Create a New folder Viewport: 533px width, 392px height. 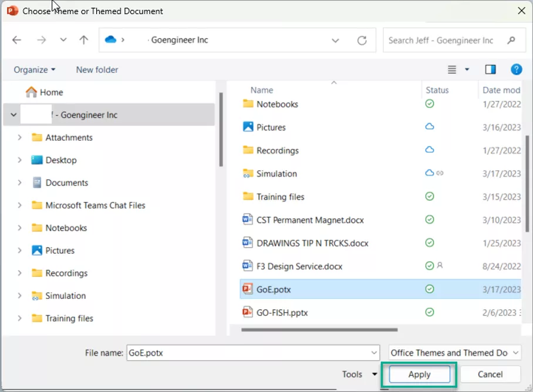[x=97, y=70]
